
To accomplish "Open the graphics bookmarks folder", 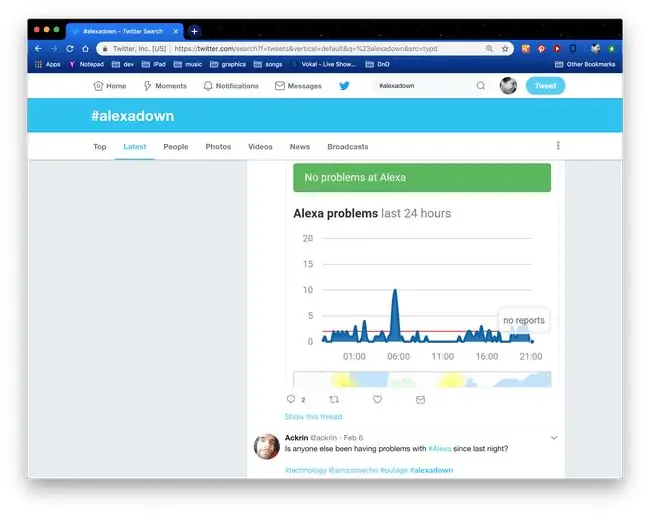I will point(228,64).
